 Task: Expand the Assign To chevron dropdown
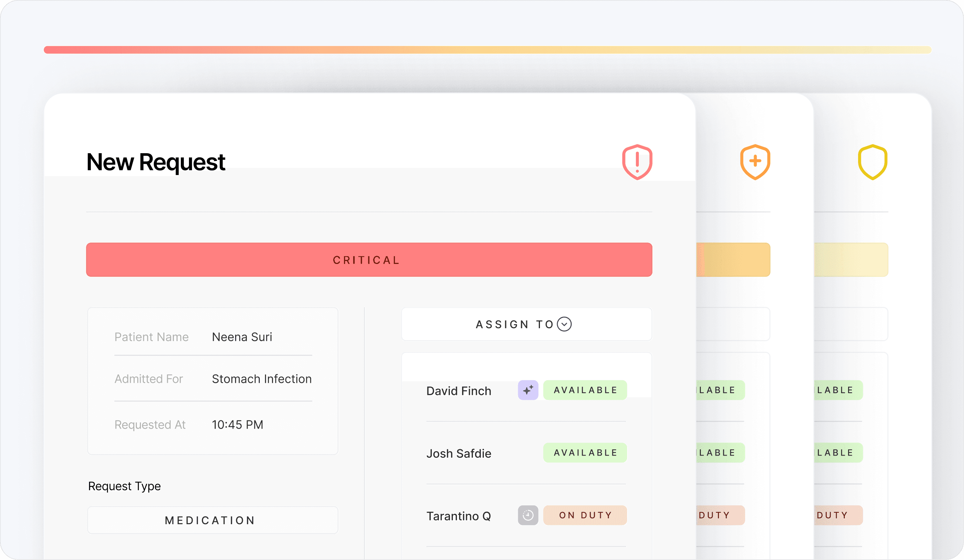coord(564,324)
